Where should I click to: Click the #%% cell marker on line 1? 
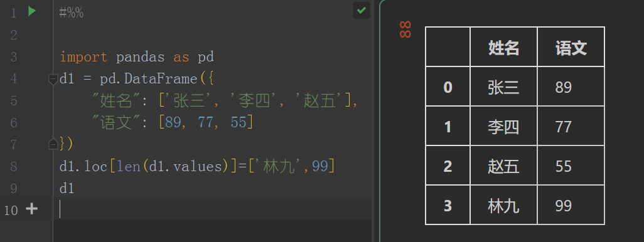point(72,13)
